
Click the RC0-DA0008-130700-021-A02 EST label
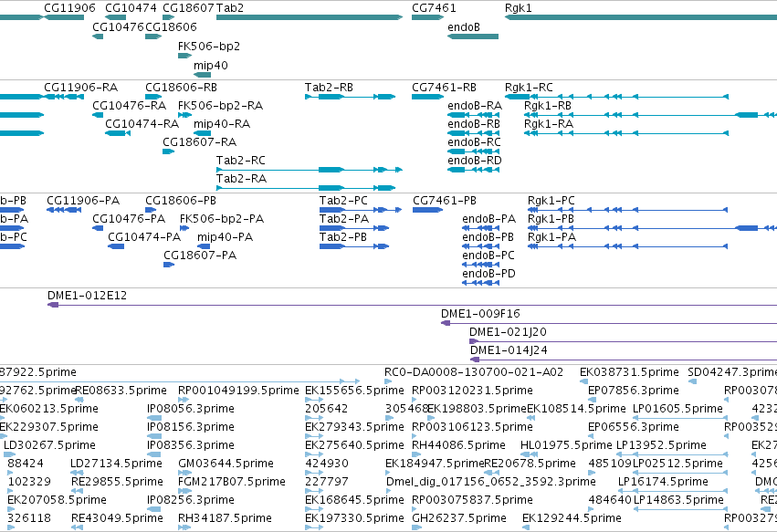pos(474,373)
